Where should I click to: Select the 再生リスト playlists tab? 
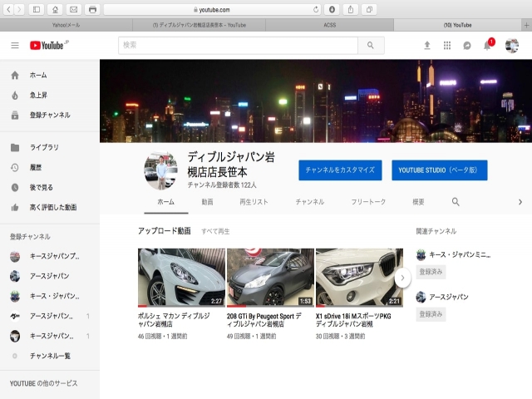(x=254, y=202)
